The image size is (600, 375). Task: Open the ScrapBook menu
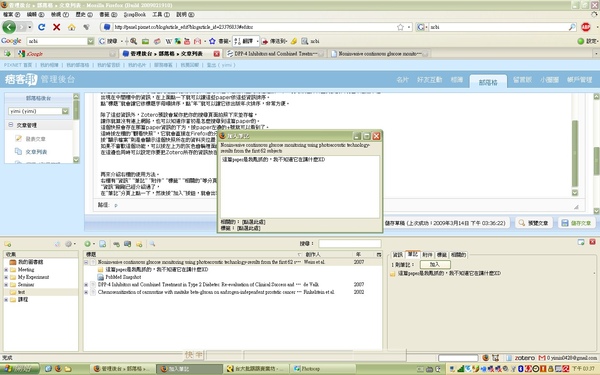coord(135,15)
